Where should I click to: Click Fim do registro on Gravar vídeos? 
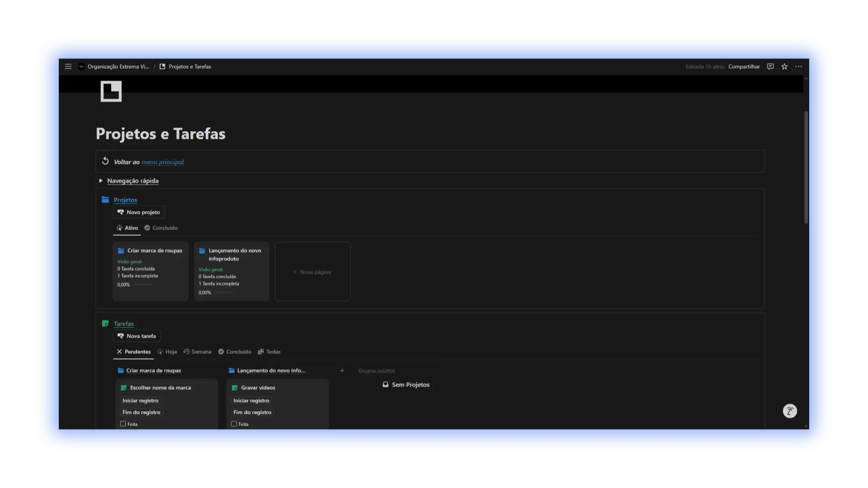tap(252, 413)
